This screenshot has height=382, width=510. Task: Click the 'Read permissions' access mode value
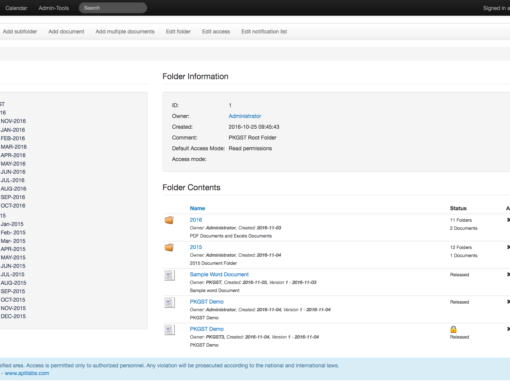250,148
